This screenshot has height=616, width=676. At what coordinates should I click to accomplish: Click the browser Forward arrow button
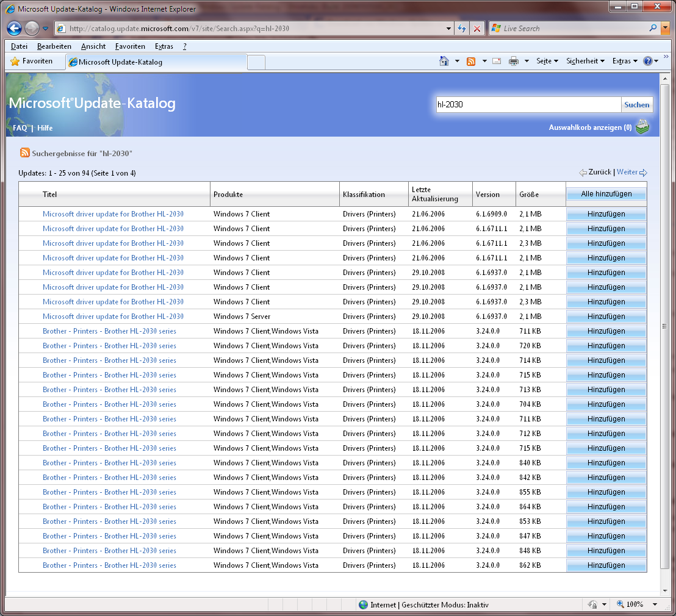tap(32, 29)
